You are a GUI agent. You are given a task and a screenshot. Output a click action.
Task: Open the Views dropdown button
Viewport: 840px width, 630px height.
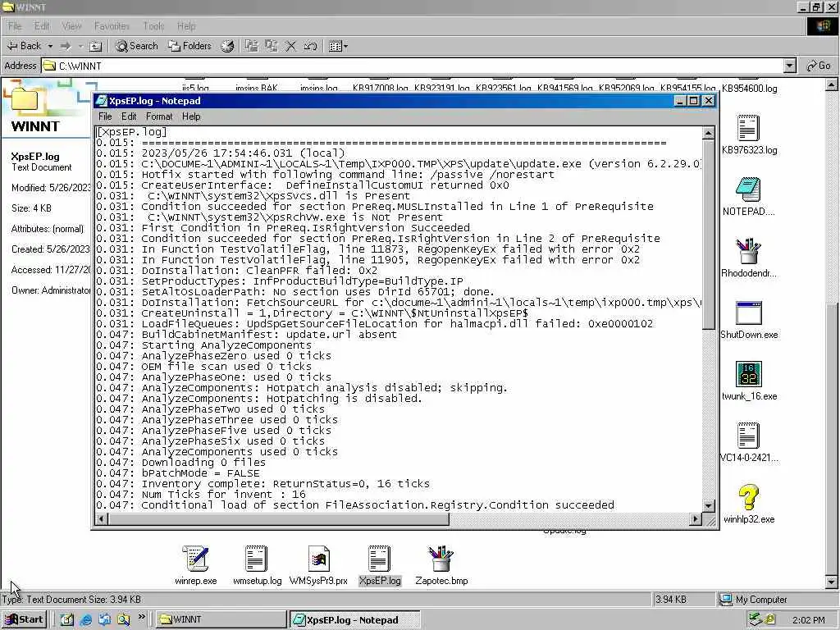tap(338, 46)
